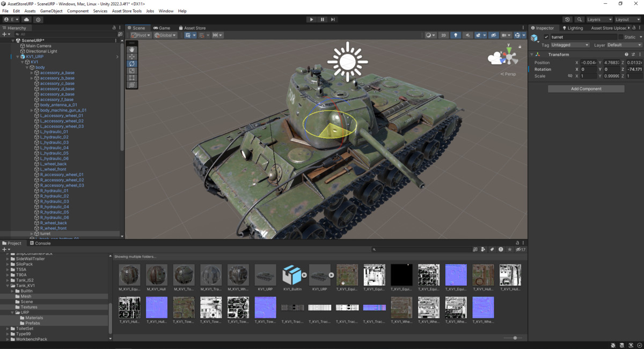The width and height of the screenshot is (644, 349).
Task: Click the scene Search icon near Layers
Action: [x=579, y=19]
